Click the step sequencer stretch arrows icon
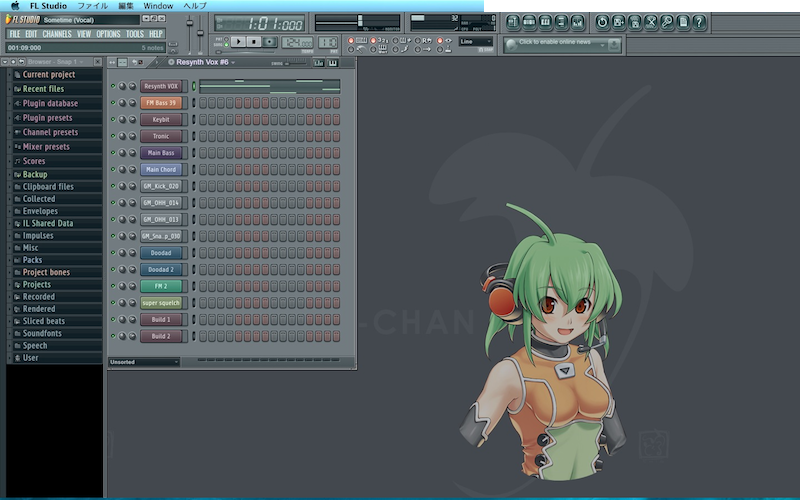This screenshot has height=500, width=800. pyautogui.click(x=112, y=62)
